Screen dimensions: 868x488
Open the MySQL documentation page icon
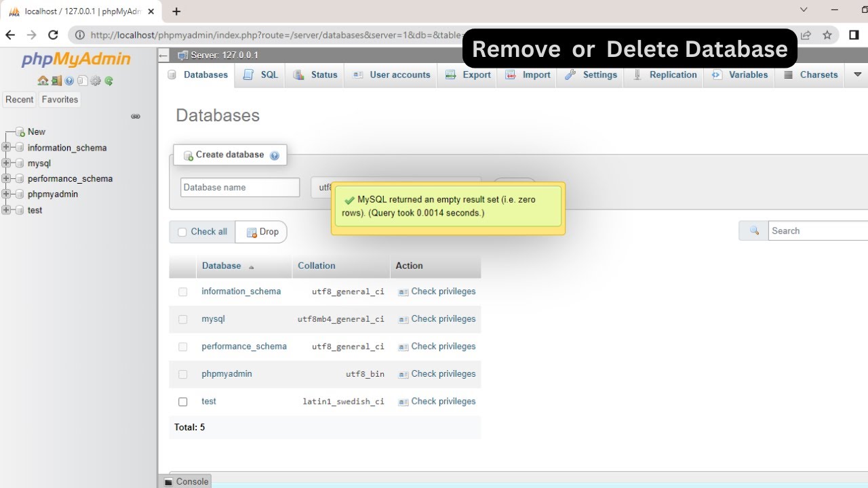[82, 81]
